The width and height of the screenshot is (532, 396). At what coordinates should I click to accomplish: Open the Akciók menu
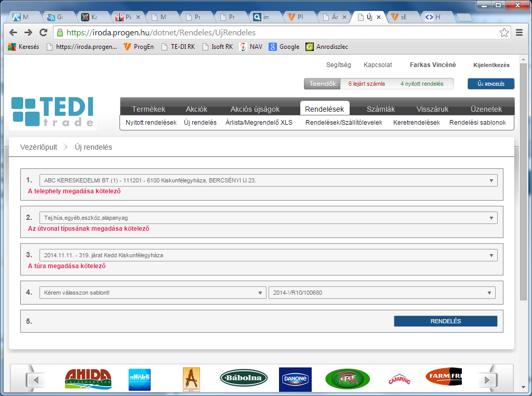[x=196, y=109]
